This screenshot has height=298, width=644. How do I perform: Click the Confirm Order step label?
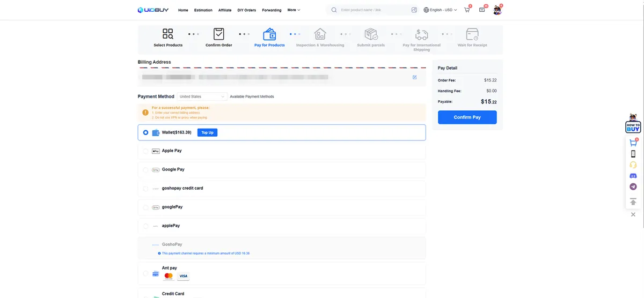pos(219,45)
